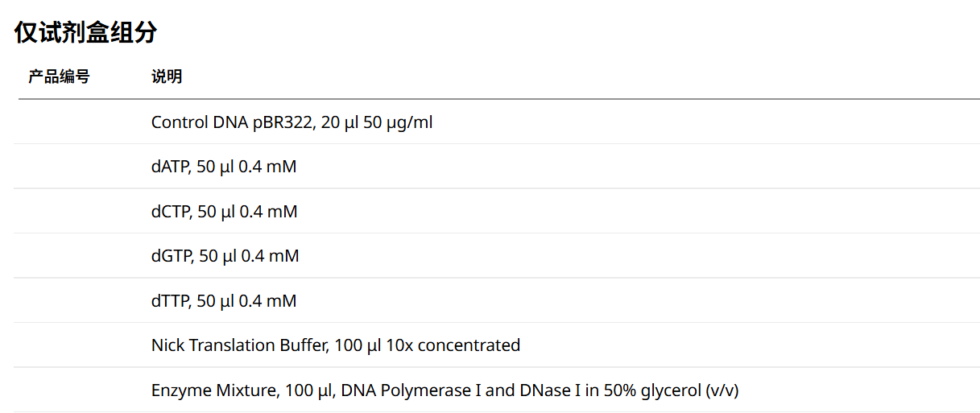Select the dCTP description row text
The image size is (980, 413).
[224, 212]
